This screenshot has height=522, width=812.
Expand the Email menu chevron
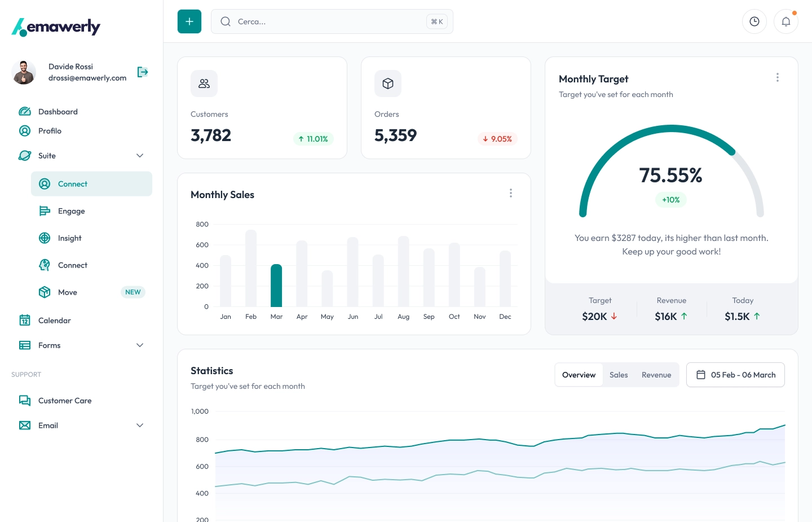pyautogui.click(x=140, y=426)
